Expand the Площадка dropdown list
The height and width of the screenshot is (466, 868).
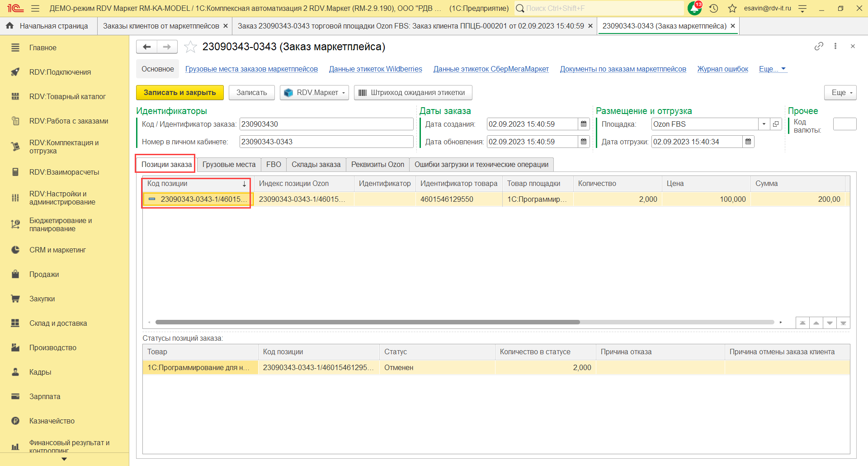tap(764, 124)
